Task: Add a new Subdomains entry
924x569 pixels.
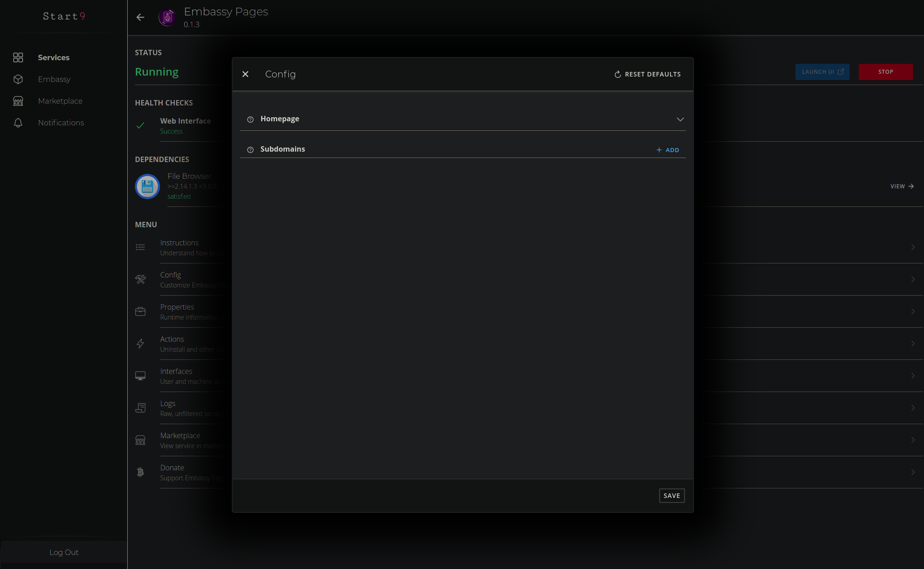Action: [x=668, y=150]
